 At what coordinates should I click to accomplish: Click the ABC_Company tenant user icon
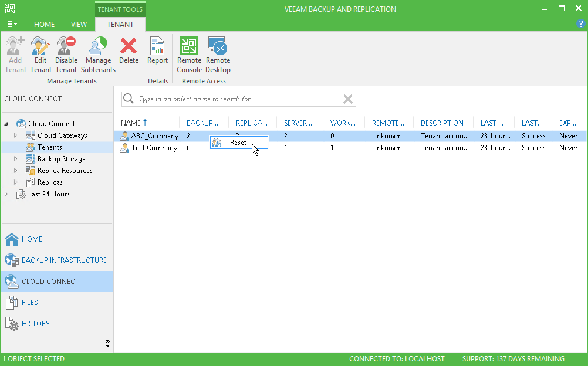click(124, 136)
